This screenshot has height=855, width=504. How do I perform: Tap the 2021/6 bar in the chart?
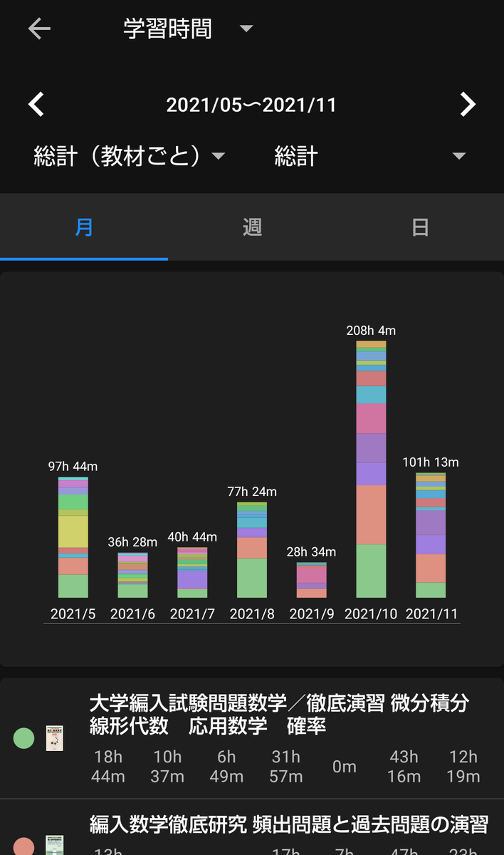(133, 575)
